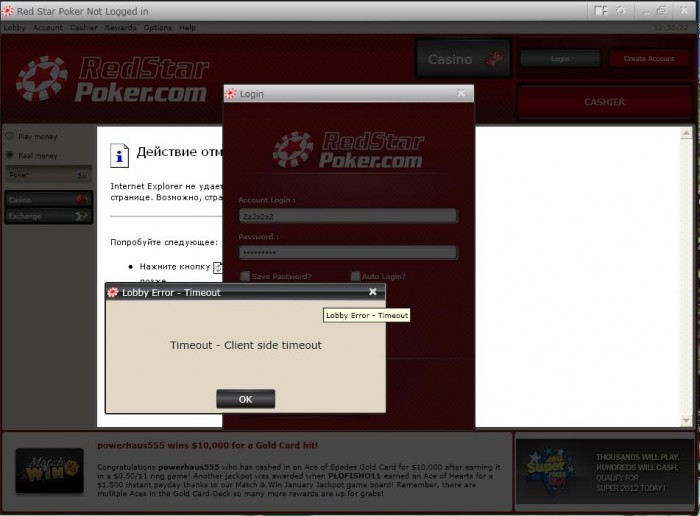Click the RedStar Poker chip logo in header
The height and width of the screenshot is (516, 700).
point(42,79)
